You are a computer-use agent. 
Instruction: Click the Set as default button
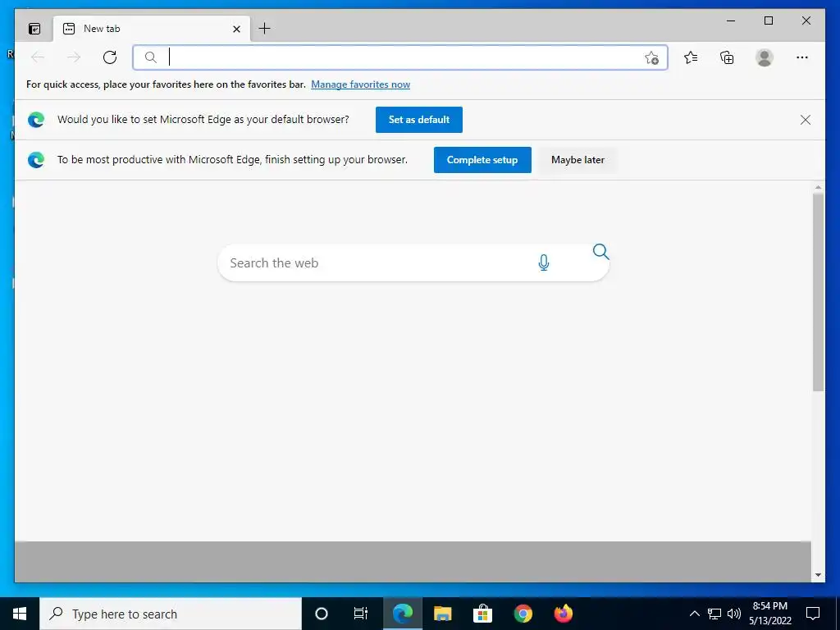click(419, 120)
